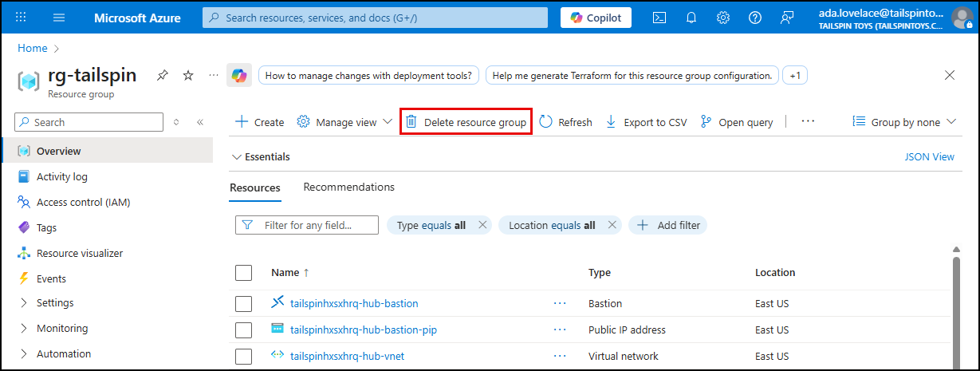Export resources to CSV

click(646, 122)
